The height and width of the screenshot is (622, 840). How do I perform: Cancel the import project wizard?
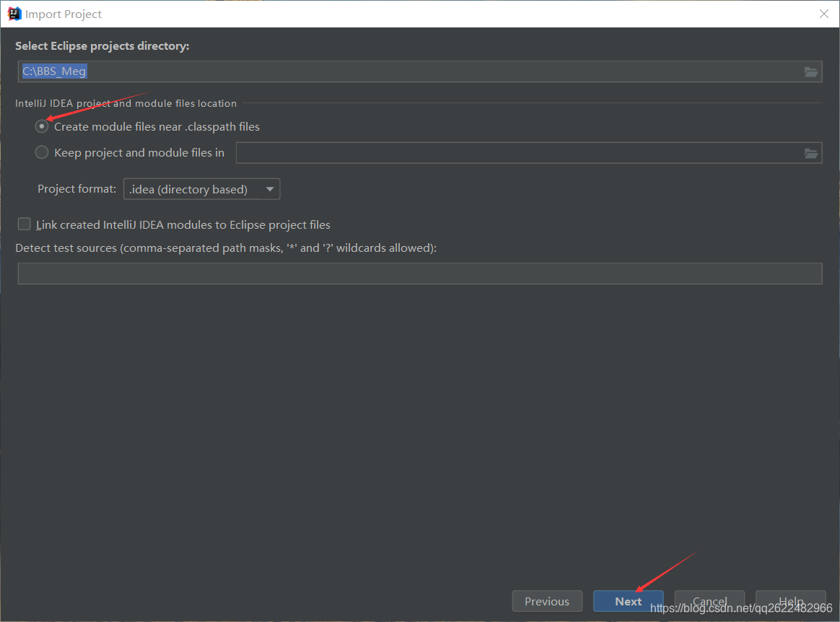tap(709, 601)
